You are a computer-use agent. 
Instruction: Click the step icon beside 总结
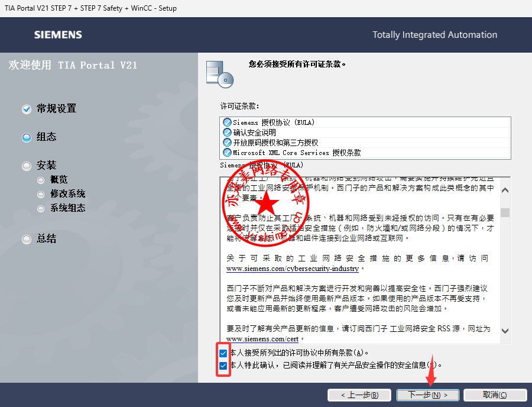point(26,239)
